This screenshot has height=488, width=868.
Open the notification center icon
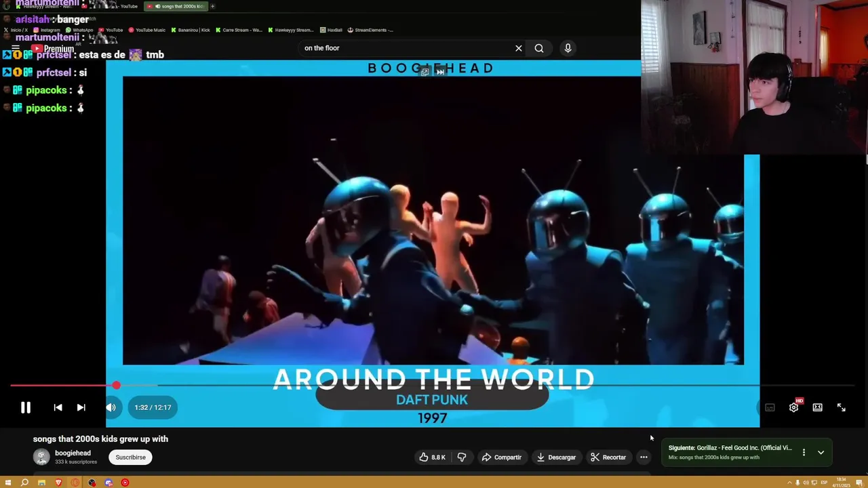[x=860, y=483]
